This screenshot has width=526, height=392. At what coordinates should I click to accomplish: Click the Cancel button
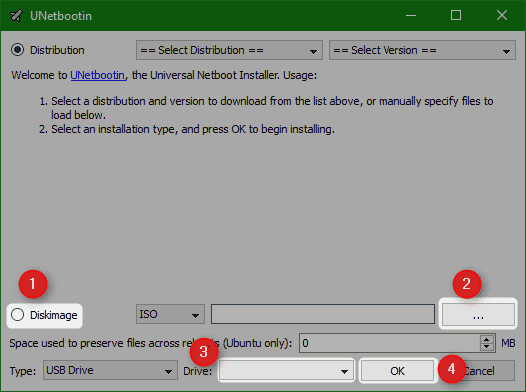(479, 371)
